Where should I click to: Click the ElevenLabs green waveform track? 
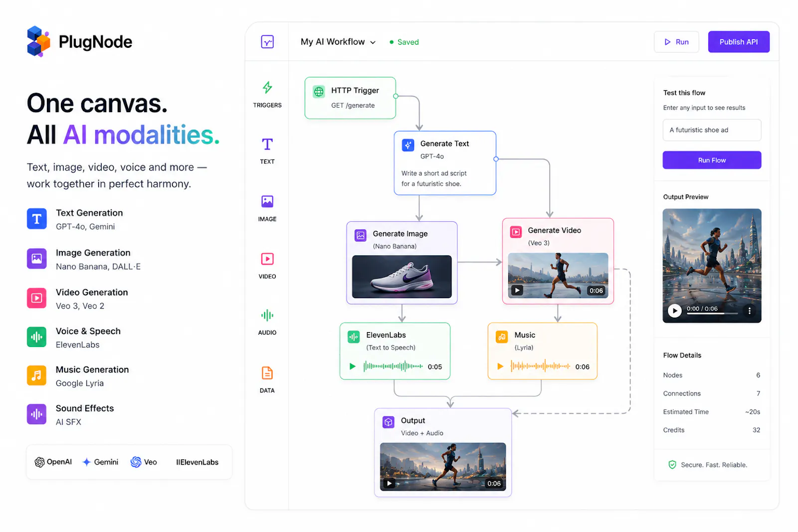[393, 366]
